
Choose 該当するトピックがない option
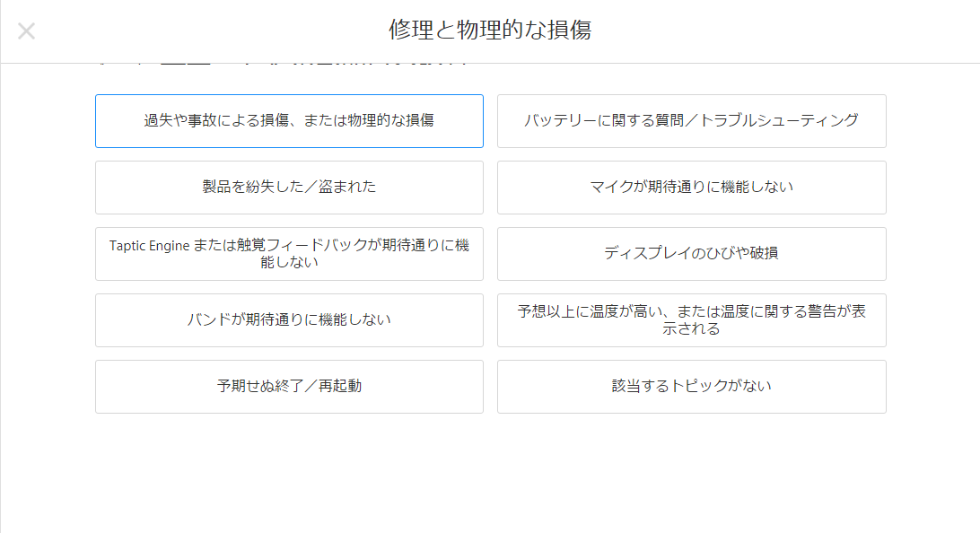(x=691, y=387)
